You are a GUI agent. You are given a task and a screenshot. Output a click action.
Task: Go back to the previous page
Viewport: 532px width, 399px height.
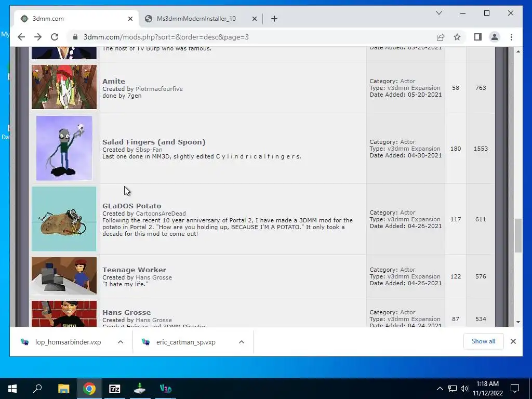[21, 37]
